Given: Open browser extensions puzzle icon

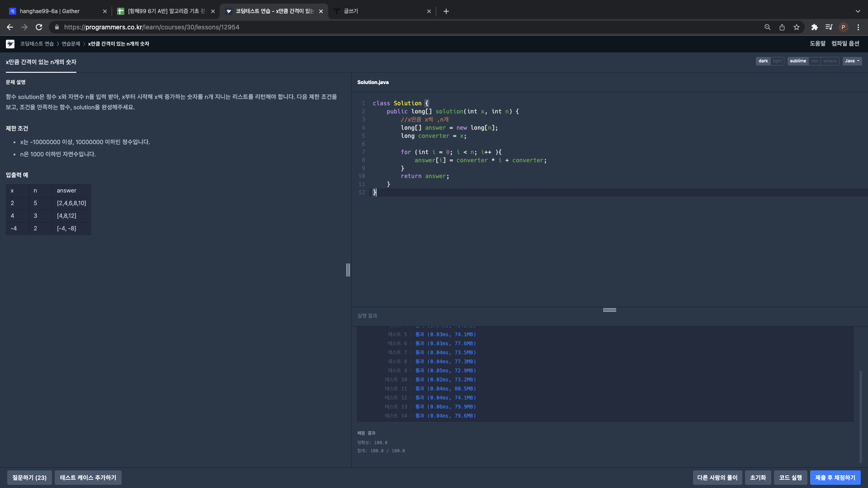Looking at the screenshot, I should (x=814, y=27).
